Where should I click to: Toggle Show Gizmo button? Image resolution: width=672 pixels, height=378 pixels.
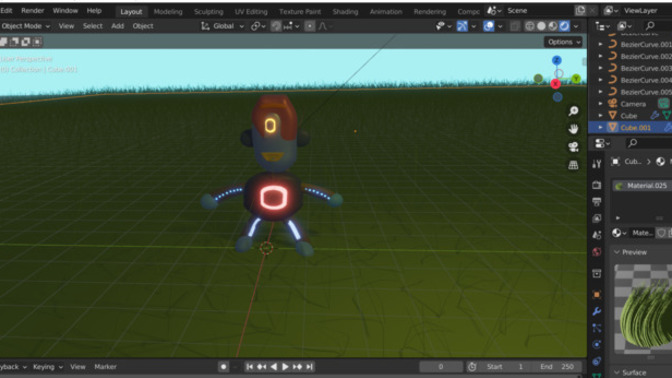(462, 26)
